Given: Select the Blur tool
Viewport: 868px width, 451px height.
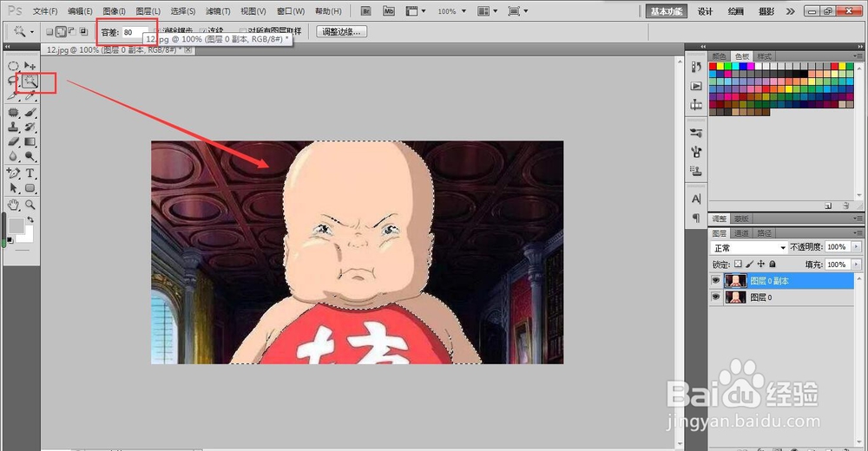Looking at the screenshot, I should (x=13, y=157).
